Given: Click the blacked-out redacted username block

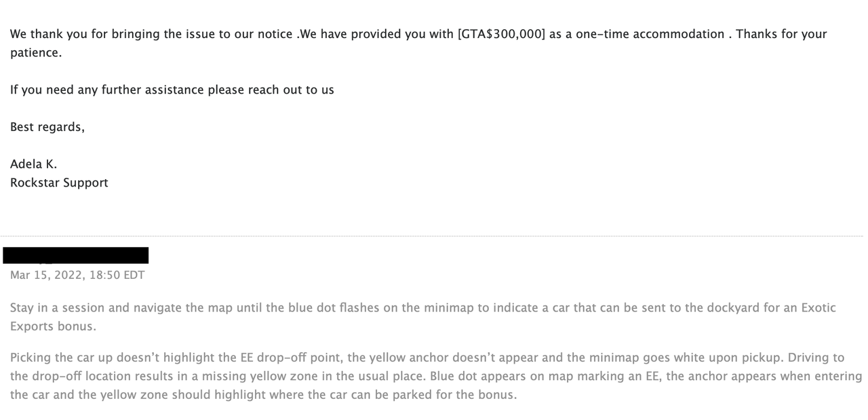Looking at the screenshot, I should (x=75, y=255).
